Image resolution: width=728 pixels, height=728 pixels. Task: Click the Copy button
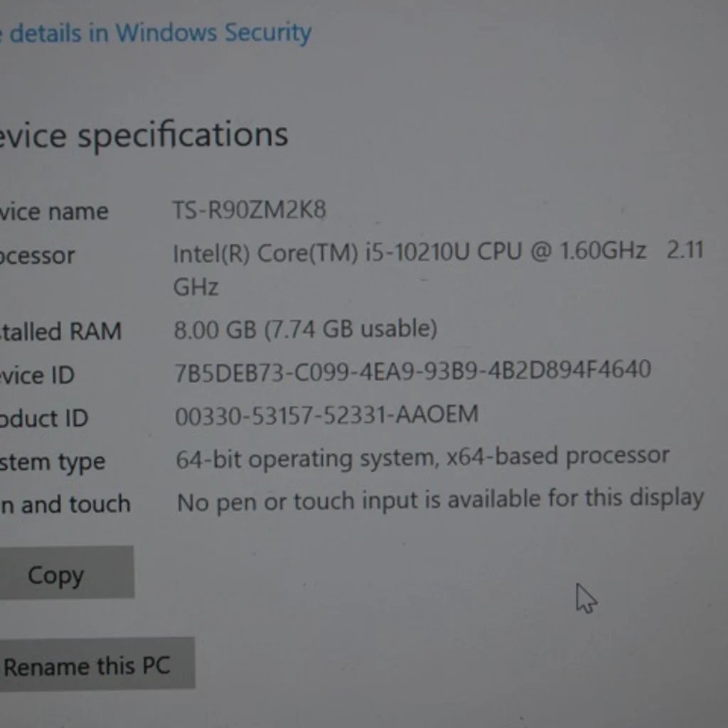[57, 574]
